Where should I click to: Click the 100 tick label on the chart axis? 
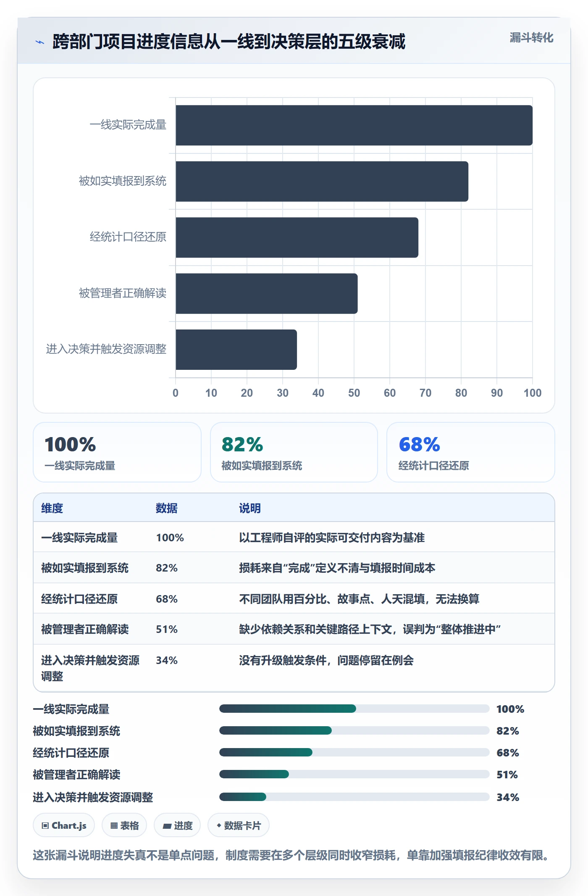[x=533, y=393]
